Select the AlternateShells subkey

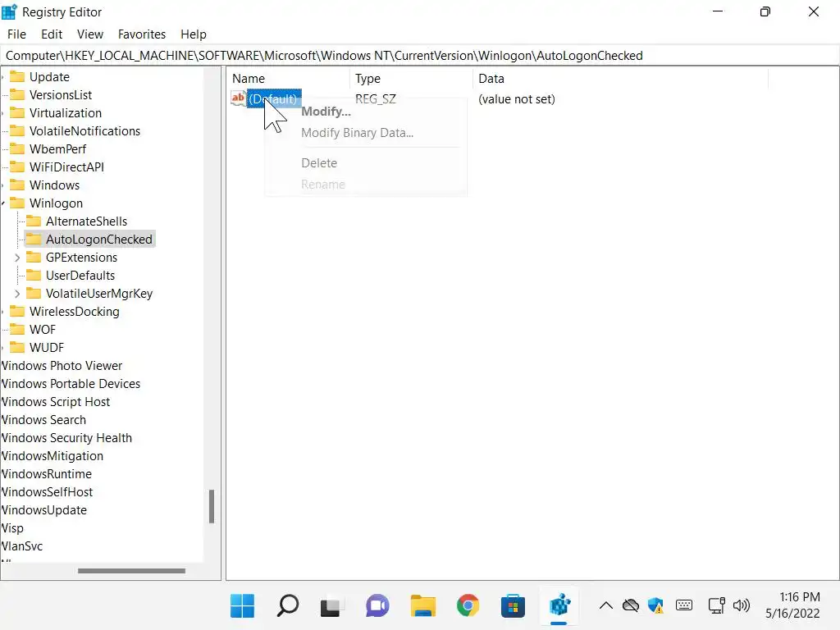coord(86,221)
